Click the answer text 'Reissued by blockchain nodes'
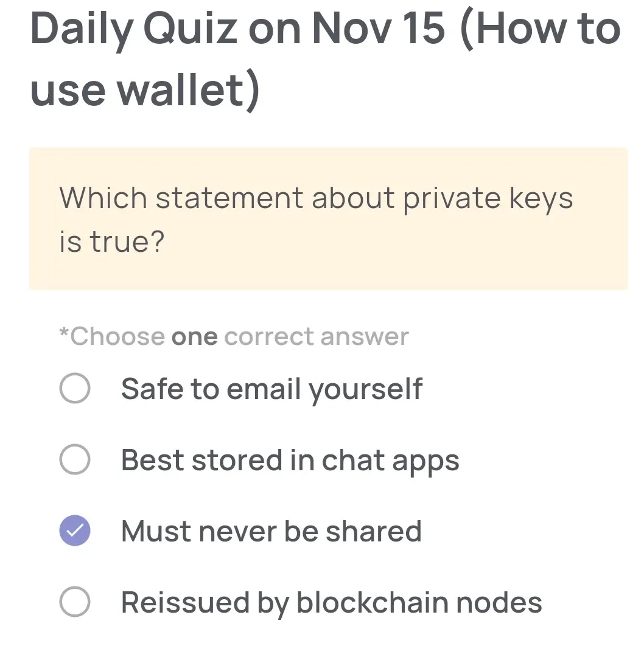Screen dimensions: 644x671 click(x=331, y=602)
